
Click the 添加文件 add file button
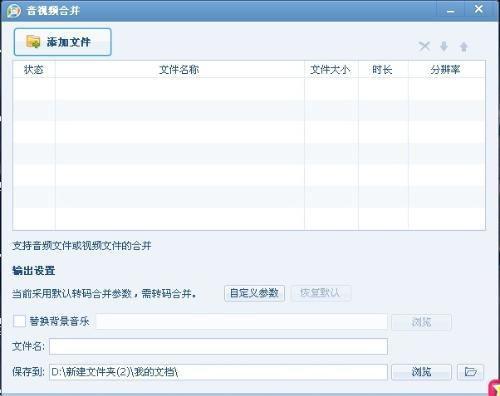pos(63,42)
